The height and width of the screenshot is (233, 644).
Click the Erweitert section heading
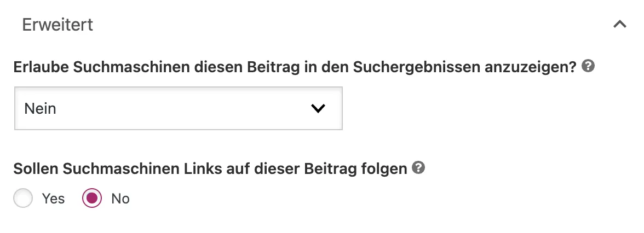(58, 25)
